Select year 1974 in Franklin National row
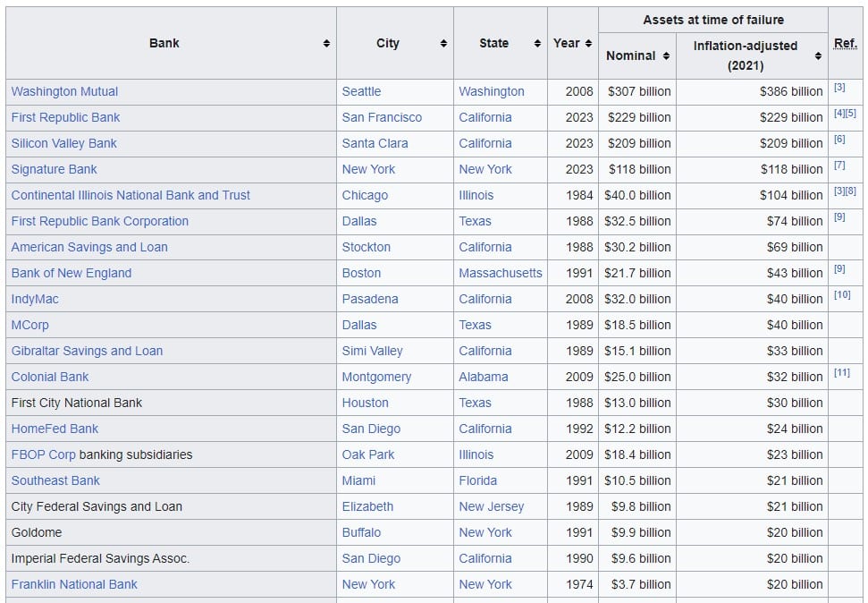This screenshot has height=603, width=868. click(x=579, y=585)
